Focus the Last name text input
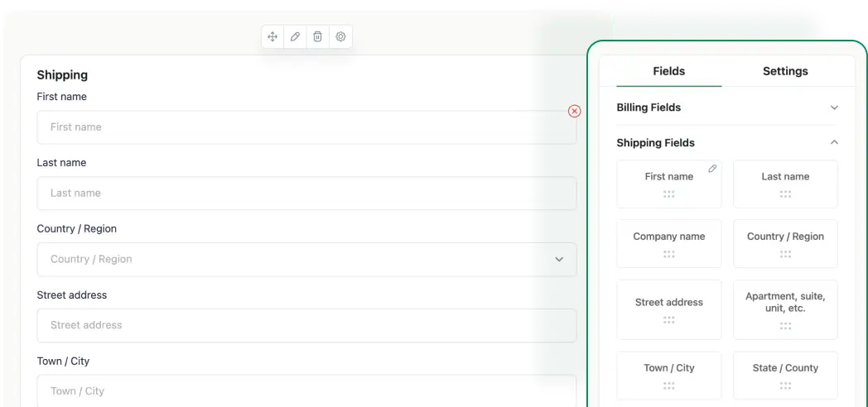The height and width of the screenshot is (407, 868). [x=306, y=193]
